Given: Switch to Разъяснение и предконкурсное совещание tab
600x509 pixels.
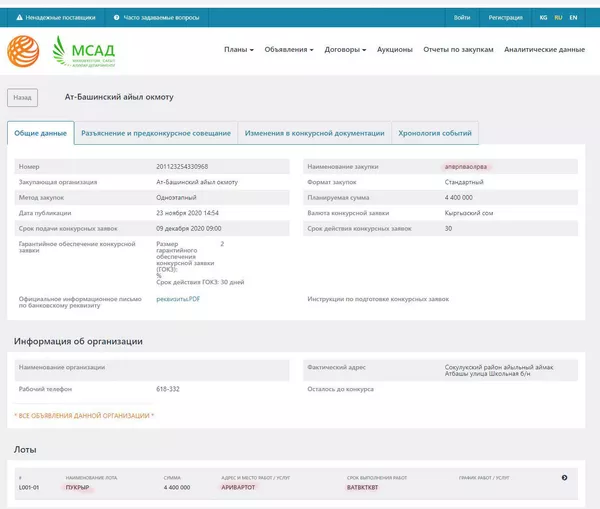Looking at the screenshot, I should pyautogui.click(x=155, y=133).
